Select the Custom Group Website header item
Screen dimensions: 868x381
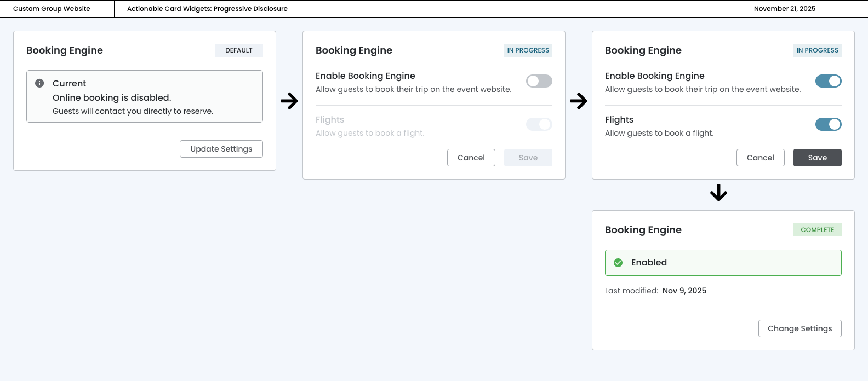(x=52, y=9)
